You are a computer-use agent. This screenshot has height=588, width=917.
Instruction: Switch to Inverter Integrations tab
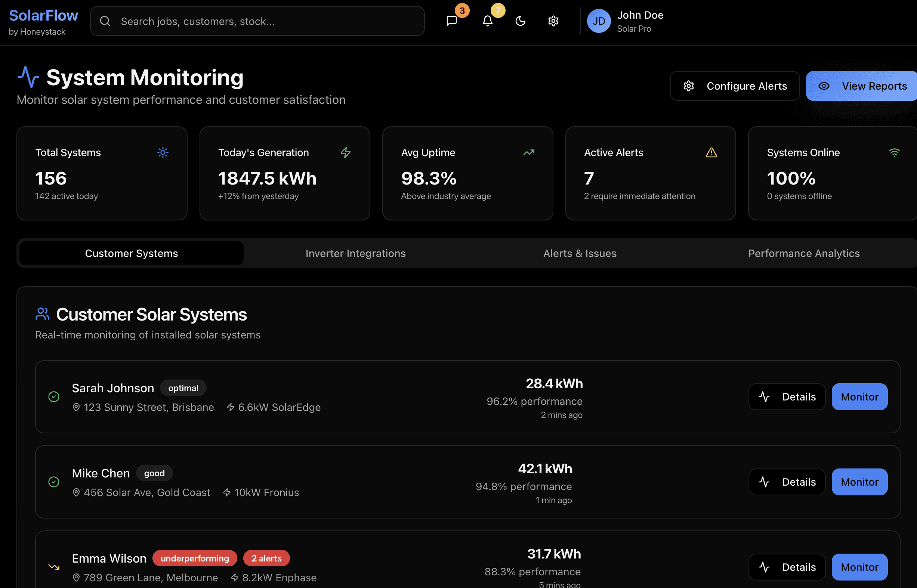[355, 253]
